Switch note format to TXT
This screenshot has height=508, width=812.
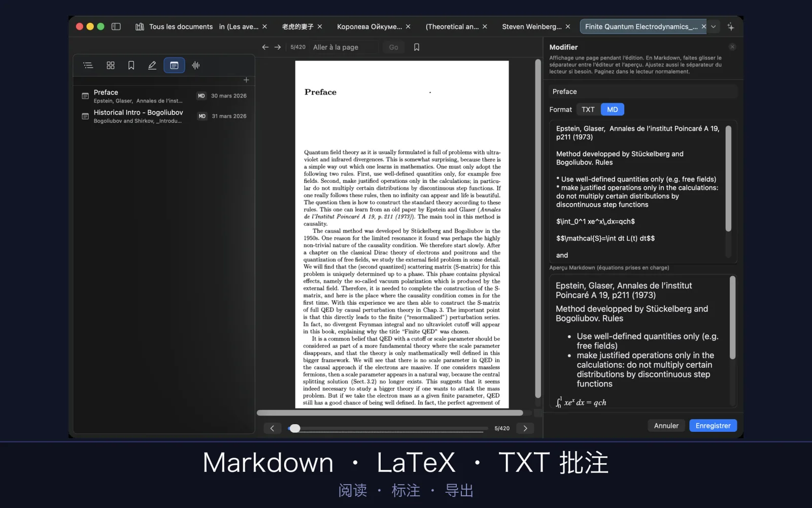pos(588,109)
